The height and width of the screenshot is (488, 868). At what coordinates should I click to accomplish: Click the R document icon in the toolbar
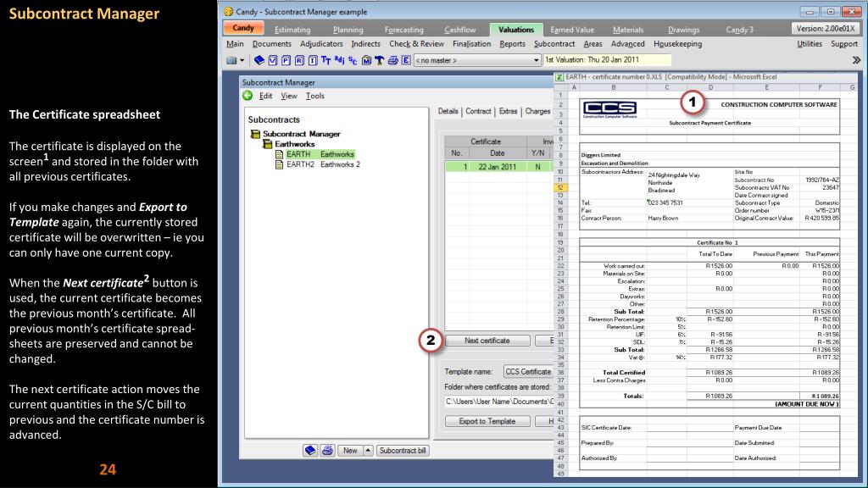(x=299, y=60)
